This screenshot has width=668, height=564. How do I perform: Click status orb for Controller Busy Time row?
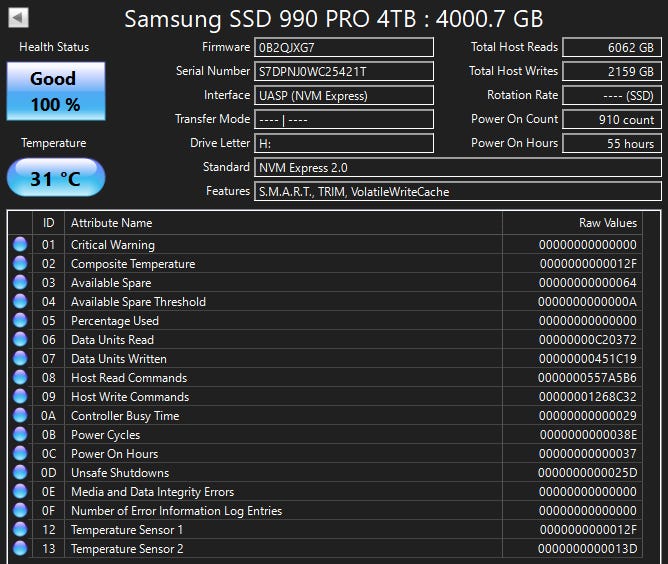pyautogui.click(x=20, y=415)
